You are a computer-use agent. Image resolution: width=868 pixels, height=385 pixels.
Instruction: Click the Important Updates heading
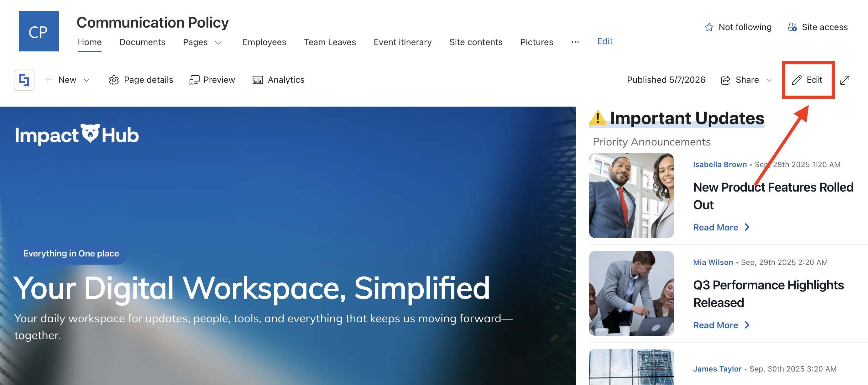point(687,118)
